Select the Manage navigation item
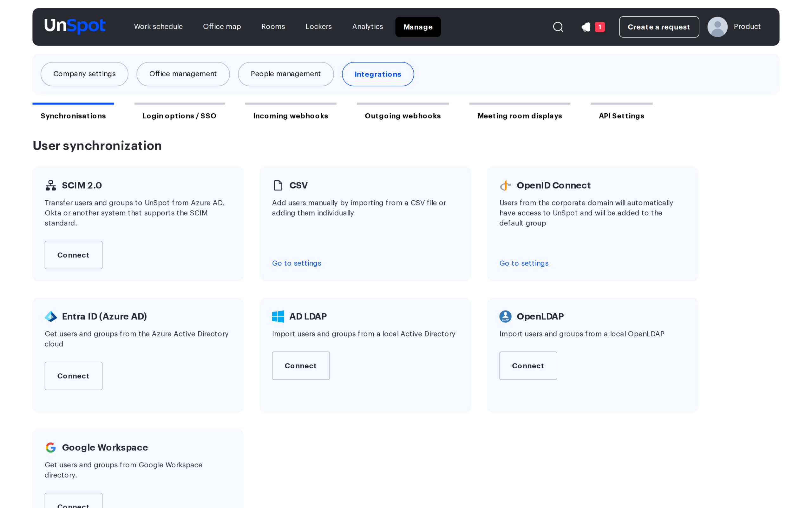This screenshot has height=508, width=812. click(x=418, y=27)
